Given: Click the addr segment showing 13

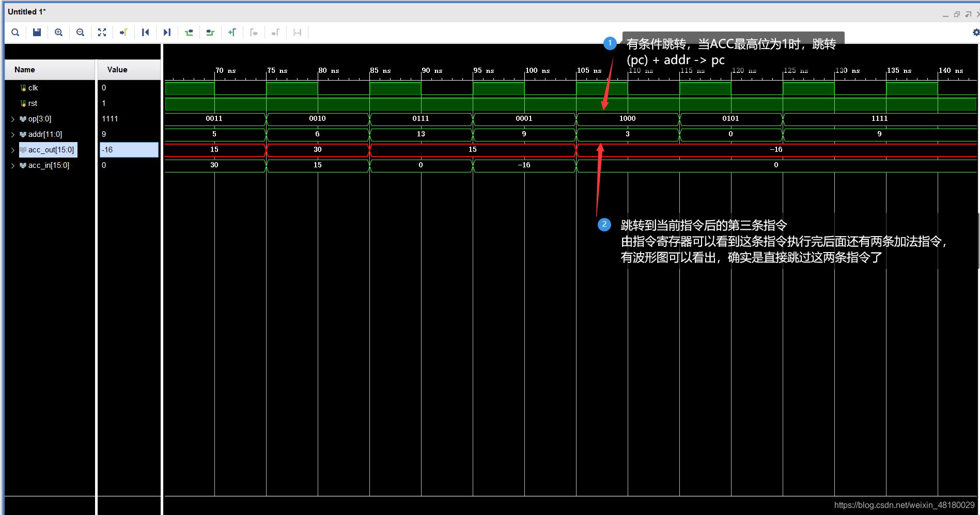Looking at the screenshot, I should (421, 134).
